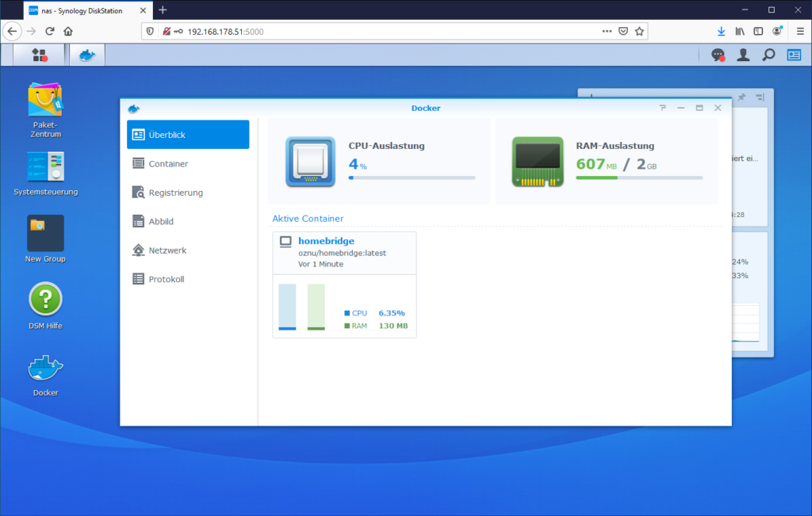This screenshot has height=516, width=812.
Task: Click the 'Vor 1 Minute' uptime text
Action: point(320,264)
